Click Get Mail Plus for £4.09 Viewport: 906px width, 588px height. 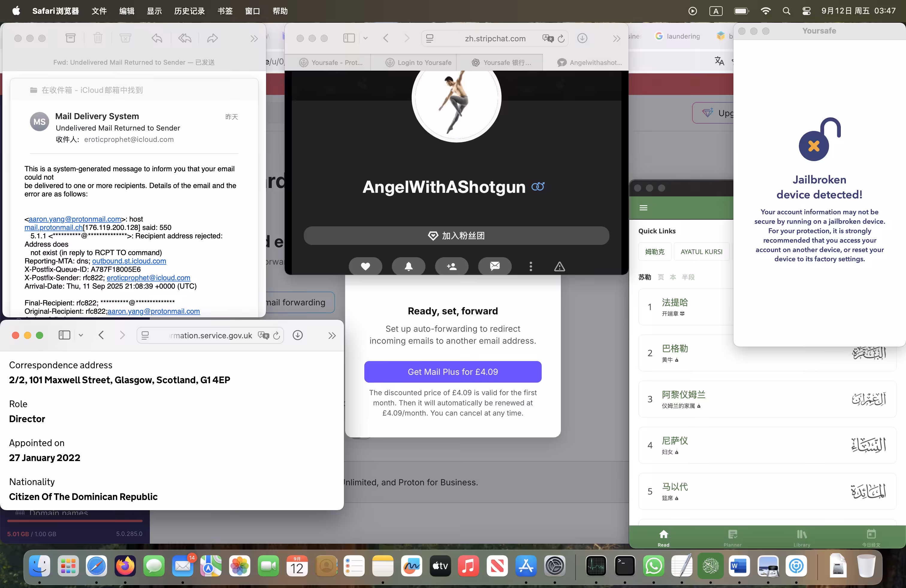click(453, 372)
